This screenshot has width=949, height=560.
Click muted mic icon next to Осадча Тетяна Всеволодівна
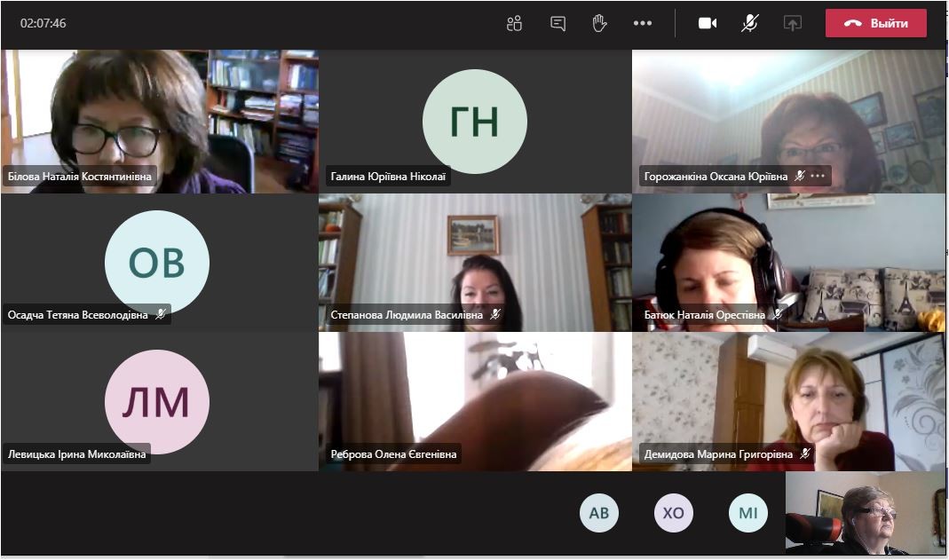tap(161, 314)
